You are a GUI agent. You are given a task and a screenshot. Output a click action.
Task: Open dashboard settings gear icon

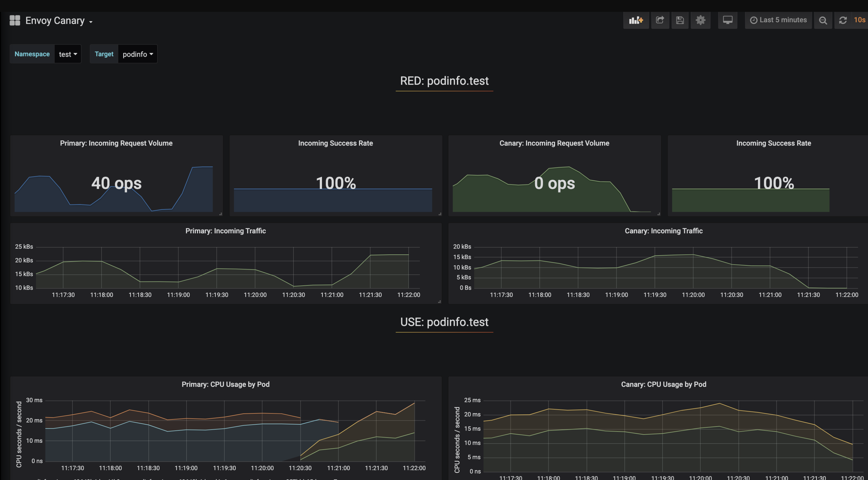coord(700,20)
